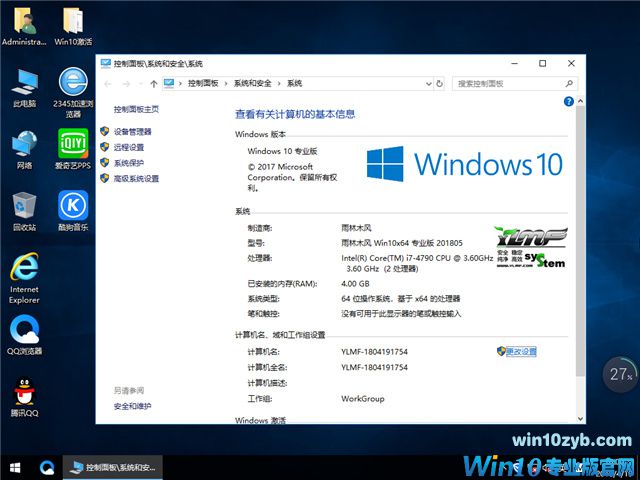The height and width of the screenshot is (480, 640).
Task: Select the Internet Explorer desktop icon
Action: 24,278
